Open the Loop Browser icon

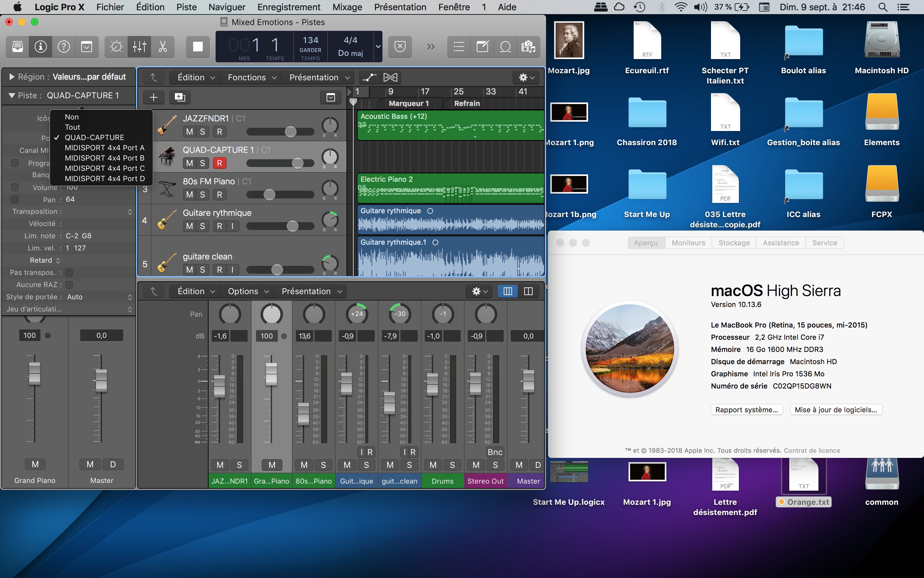pos(505,47)
